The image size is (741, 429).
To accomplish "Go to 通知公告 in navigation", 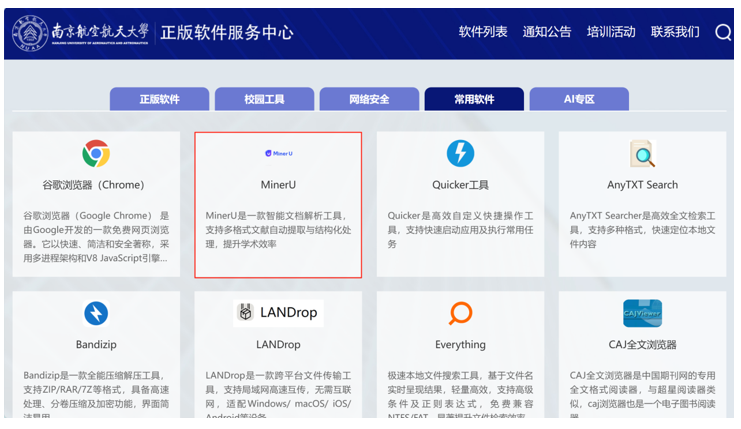I will pos(547,32).
